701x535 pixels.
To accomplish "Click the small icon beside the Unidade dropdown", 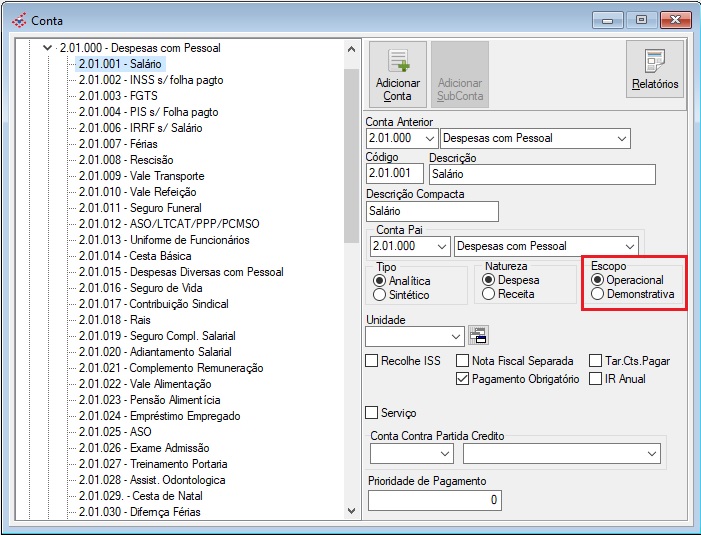I will click(x=478, y=336).
